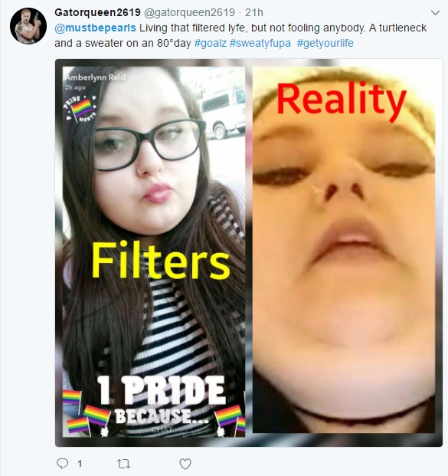
Task: Like the tweet with the heart icon
Action: [185, 464]
